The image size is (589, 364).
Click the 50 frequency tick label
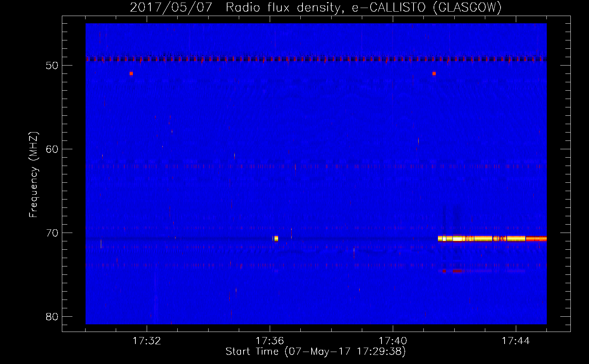point(52,66)
